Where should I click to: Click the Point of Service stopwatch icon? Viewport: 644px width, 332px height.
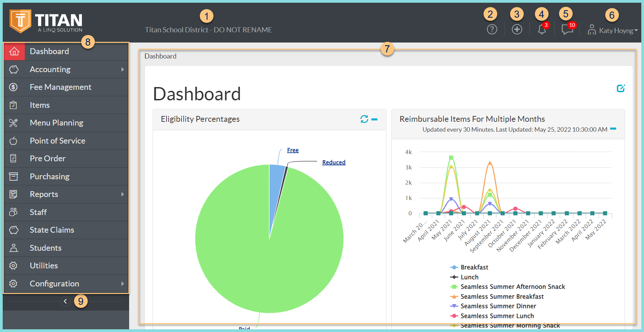14,140
